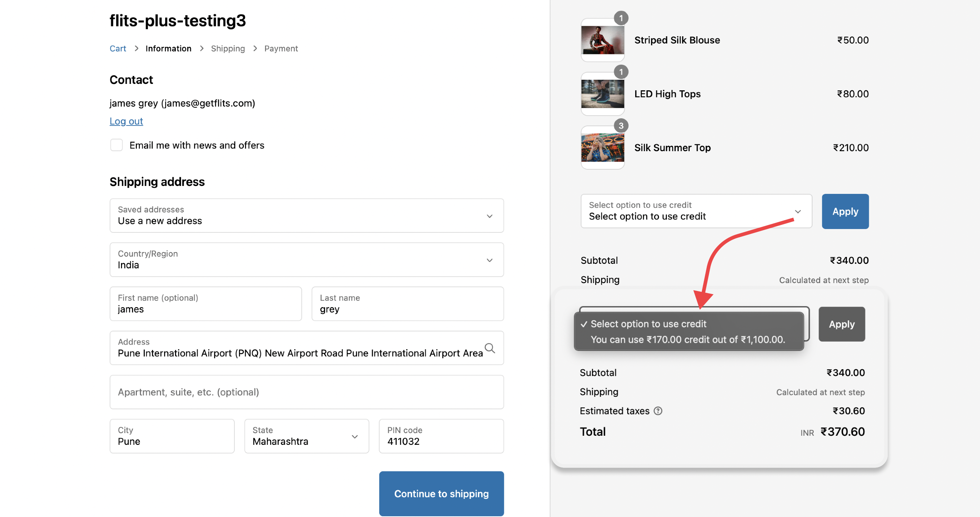Click the Log out link
Viewport: 980px width, 517px height.
click(126, 121)
